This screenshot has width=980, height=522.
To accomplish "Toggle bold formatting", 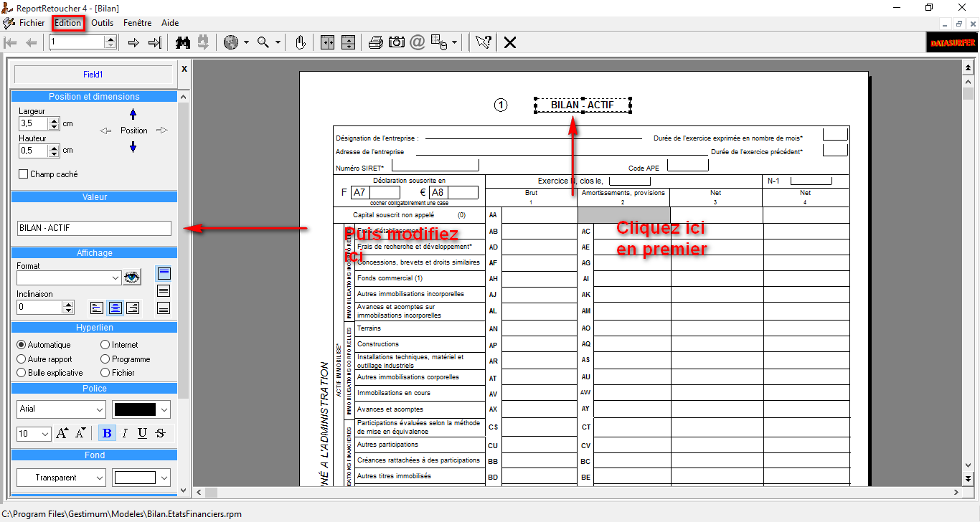I will tap(107, 433).
